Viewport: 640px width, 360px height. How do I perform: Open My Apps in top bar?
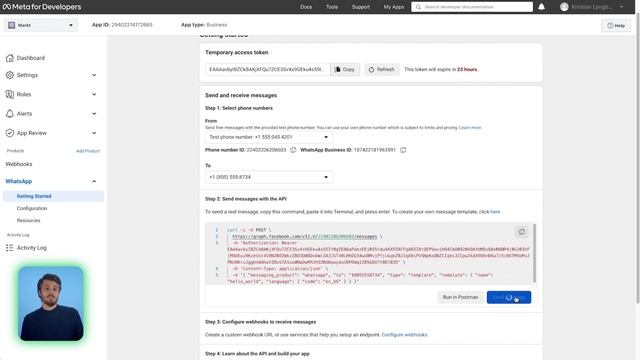pyautogui.click(x=393, y=7)
